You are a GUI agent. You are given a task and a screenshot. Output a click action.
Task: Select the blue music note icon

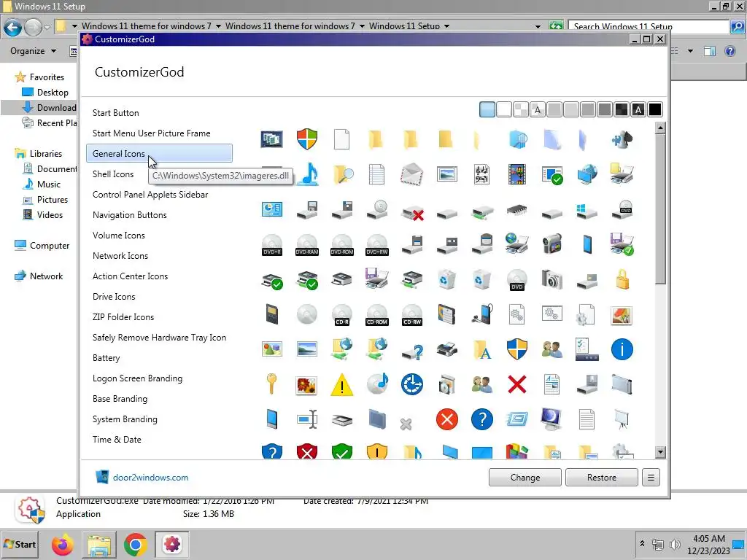click(x=309, y=174)
